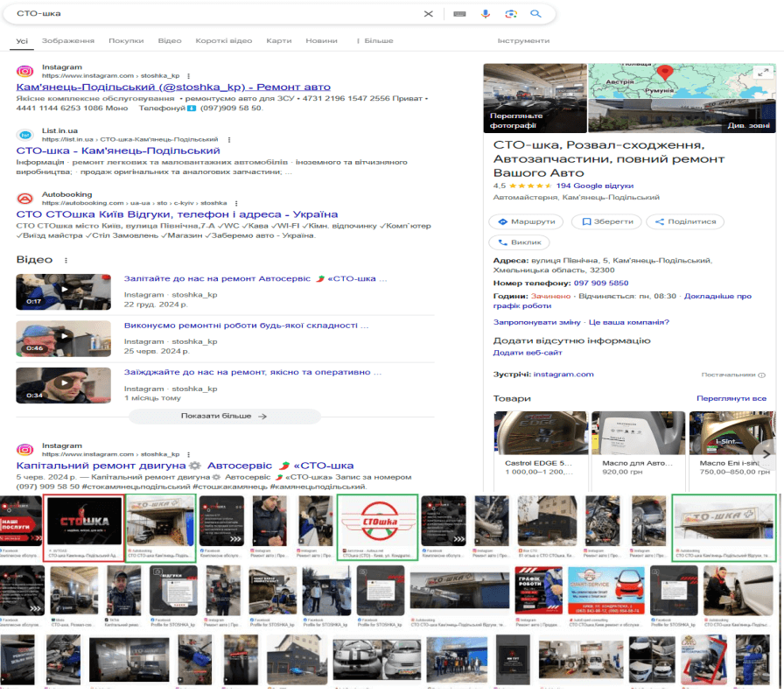
Task: Click the Це ваша компанія? link
Action: [x=628, y=322]
